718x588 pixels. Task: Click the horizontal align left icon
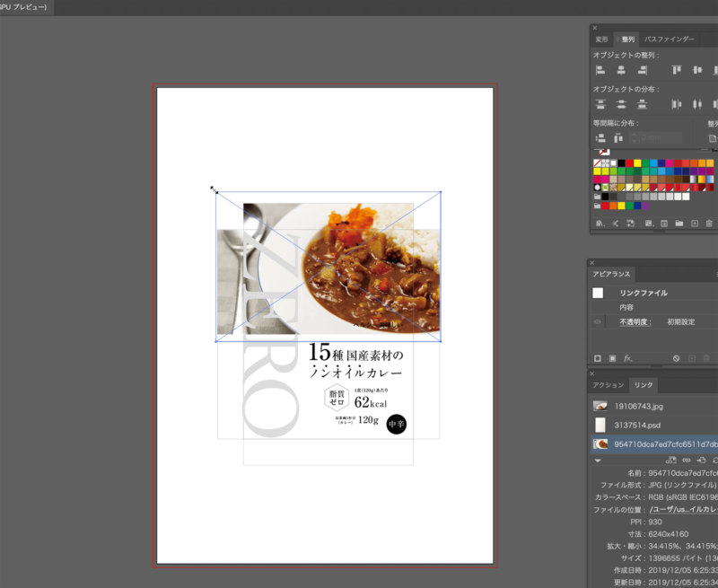[x=600, y=70]
